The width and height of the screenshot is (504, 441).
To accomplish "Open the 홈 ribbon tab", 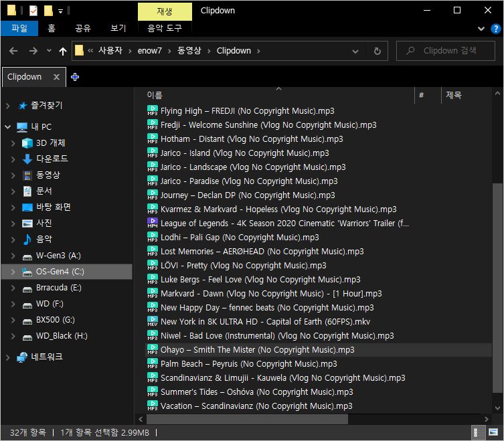I will (x=52, y=28).
